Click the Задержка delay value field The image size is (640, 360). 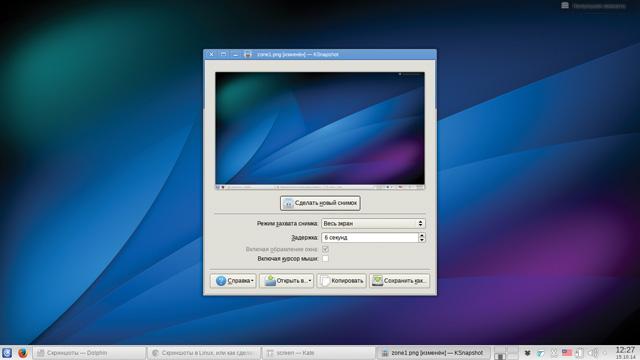pyautogui.click(x=370, y=238)
